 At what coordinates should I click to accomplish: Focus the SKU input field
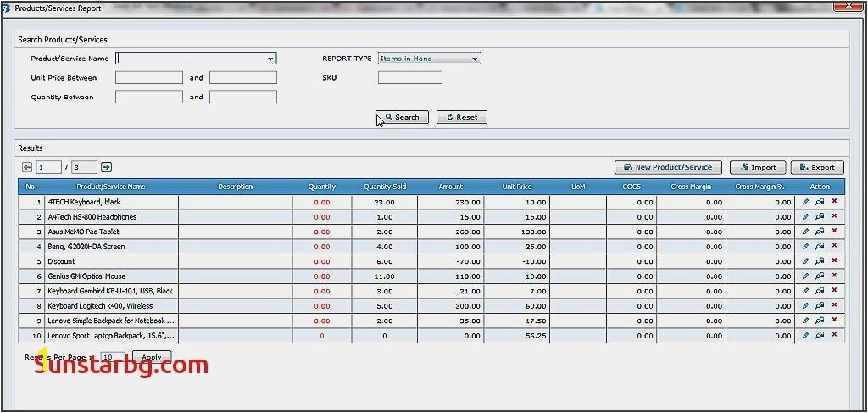click(x=410, y=77)
